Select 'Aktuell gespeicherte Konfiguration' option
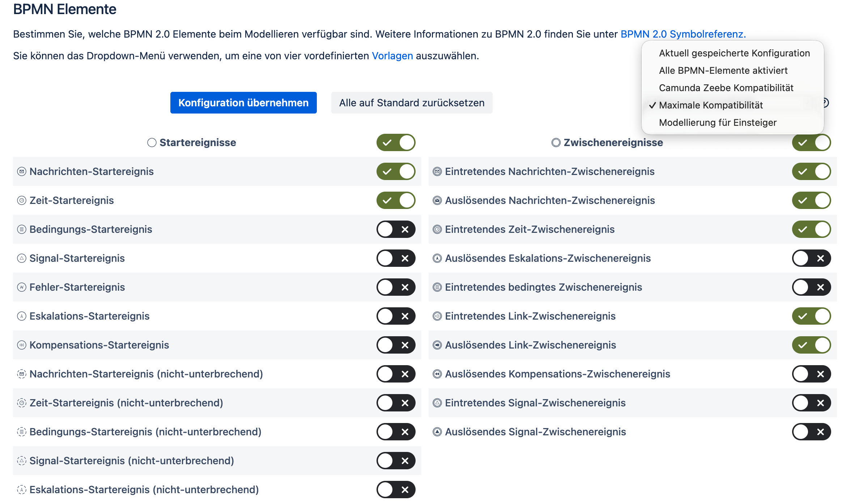This screenshot has height=504, width=842. coord(733,53)
